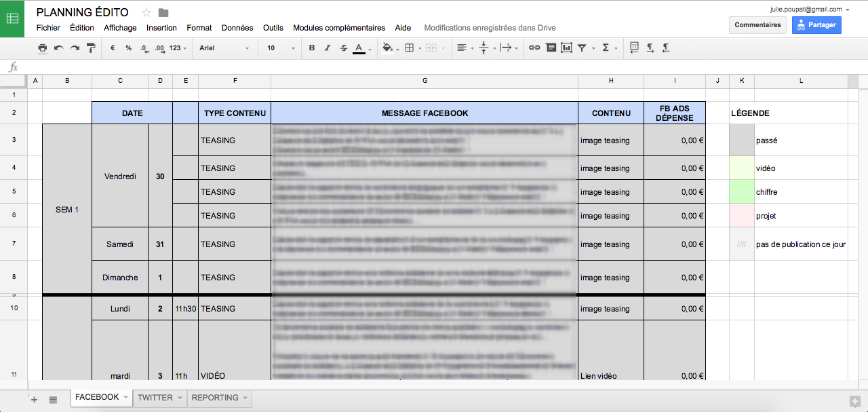Image resolution: width=868 pixels, height=412 pixels.
Task: Star this PLANNING ÉDITO document
Action: pos(146,13)
